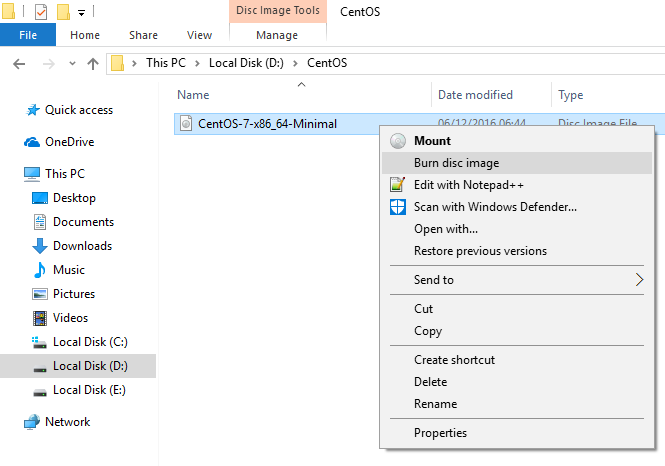
Task: Open the recent locations dropdown arrow
Action: [72, 64]
